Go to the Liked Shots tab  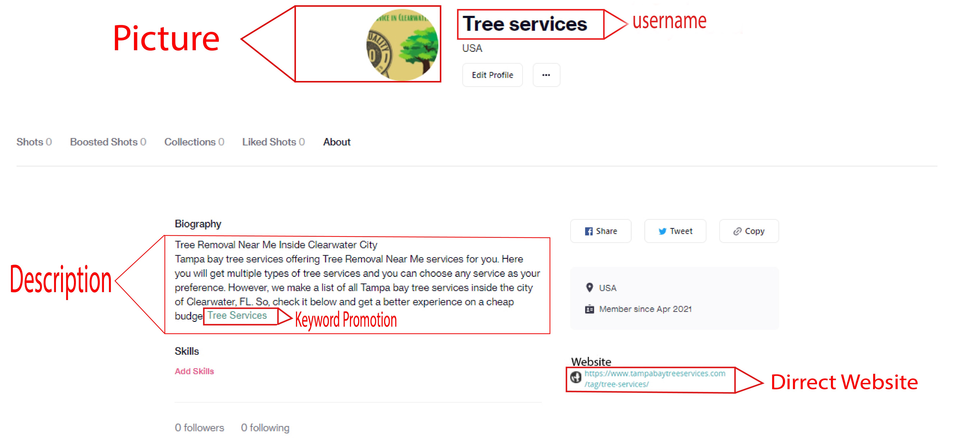coord(273,142)
